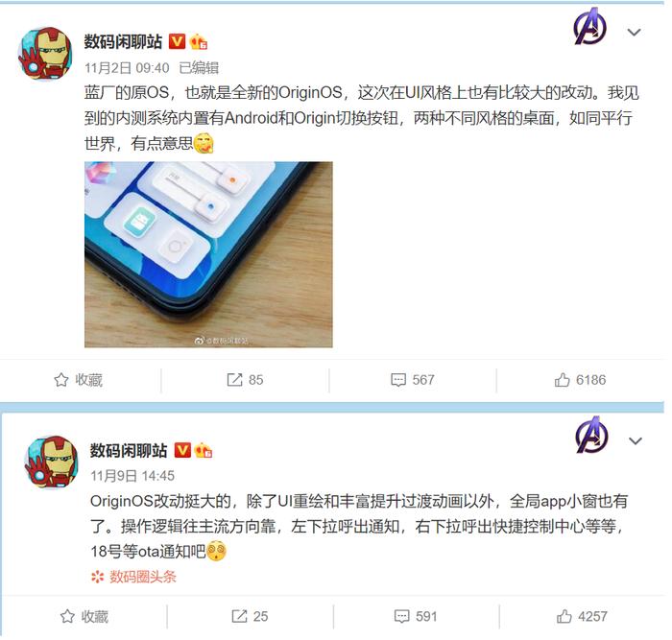Click the verified V badge in first post

coord(177,41)
